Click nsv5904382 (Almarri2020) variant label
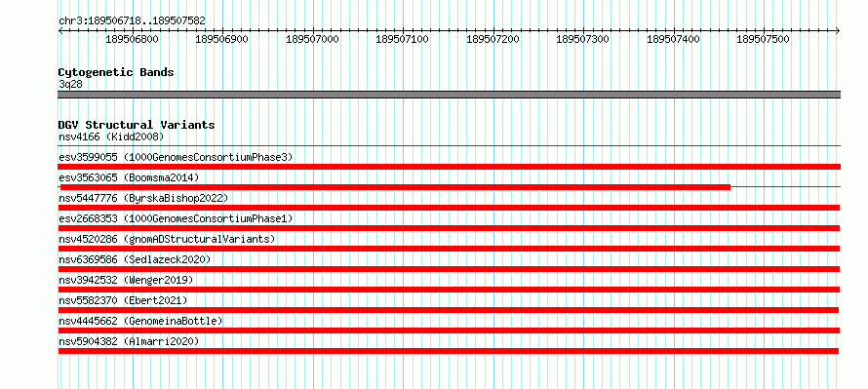Image resolution: width=868 pixels, height=389 pixels. (x=129, y=341)
